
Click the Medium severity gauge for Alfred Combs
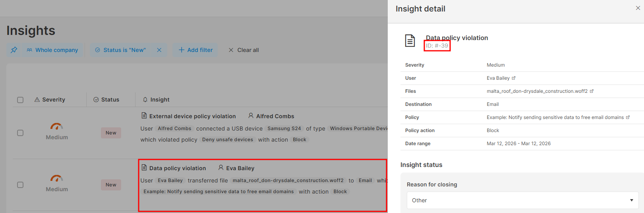(x=56, y=127)
